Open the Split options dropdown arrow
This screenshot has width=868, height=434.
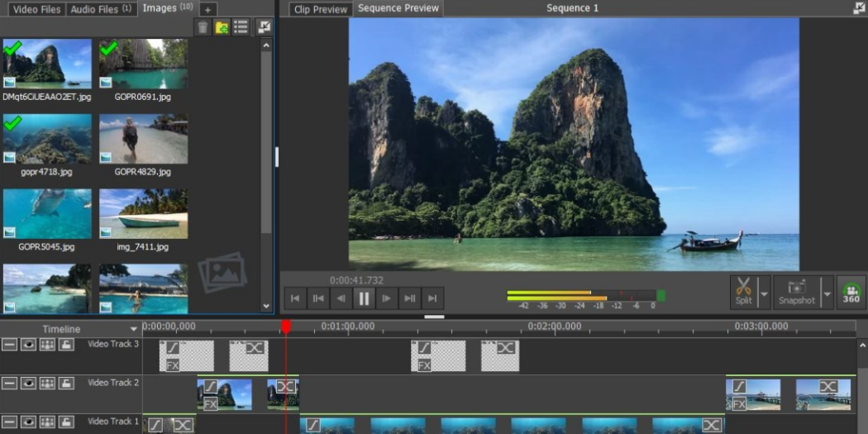pyautogui.click(x=764, y=293)
